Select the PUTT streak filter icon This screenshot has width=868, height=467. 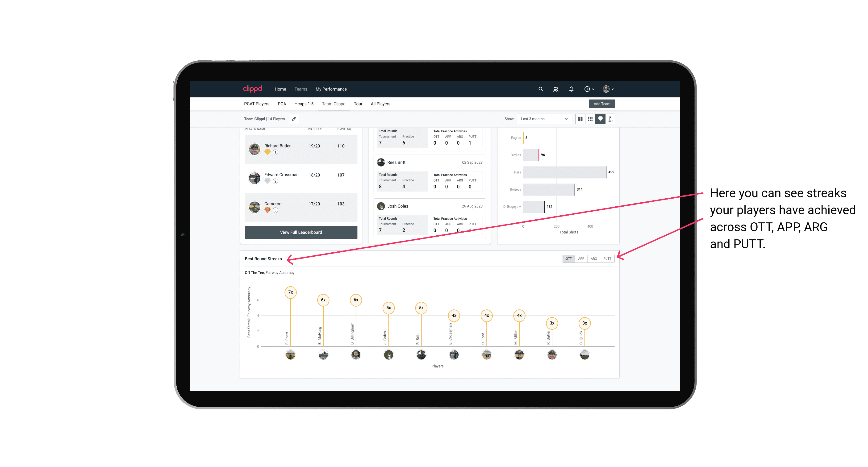click(608, 258)
